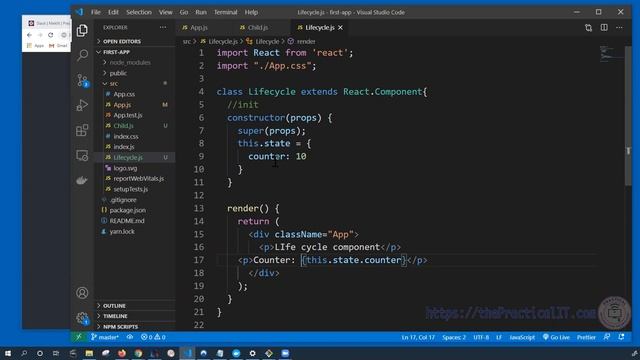This screenshot has width=640, height=360.
Task: Open the Extensions view
Action: pyautogui.click(x=82, y=130)
